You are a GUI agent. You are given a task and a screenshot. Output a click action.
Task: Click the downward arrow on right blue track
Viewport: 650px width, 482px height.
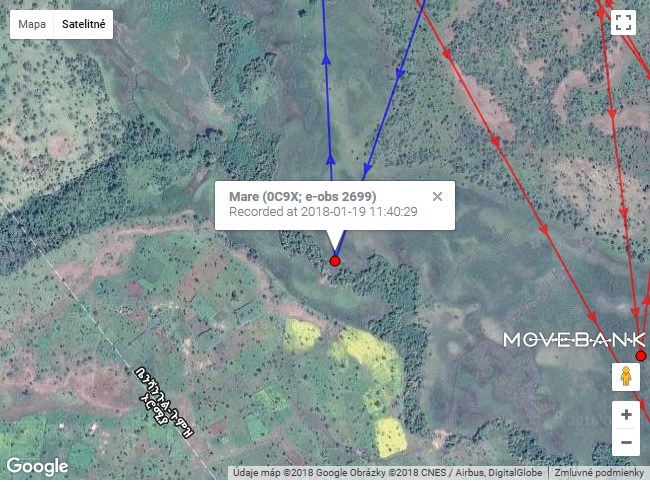click(x=400, y=73)
